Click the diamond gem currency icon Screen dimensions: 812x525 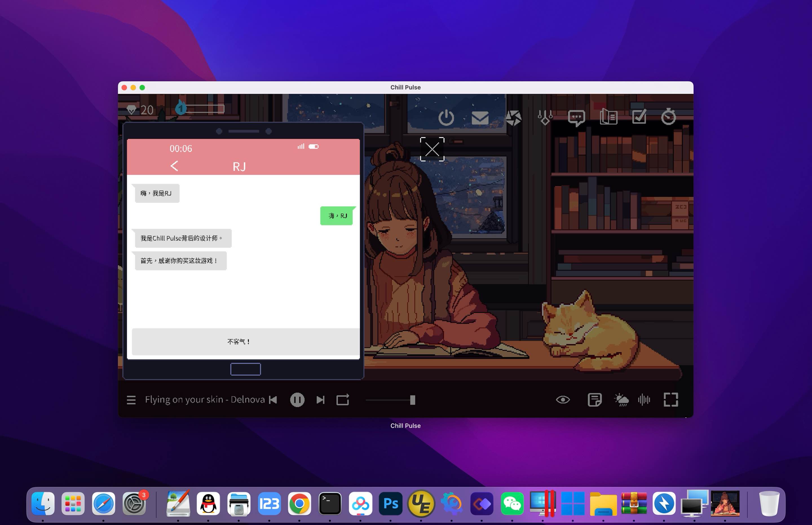[131, 110]
